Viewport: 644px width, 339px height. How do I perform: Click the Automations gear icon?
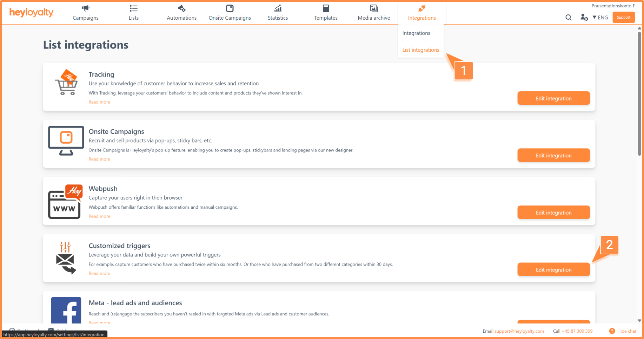[181, 8]
